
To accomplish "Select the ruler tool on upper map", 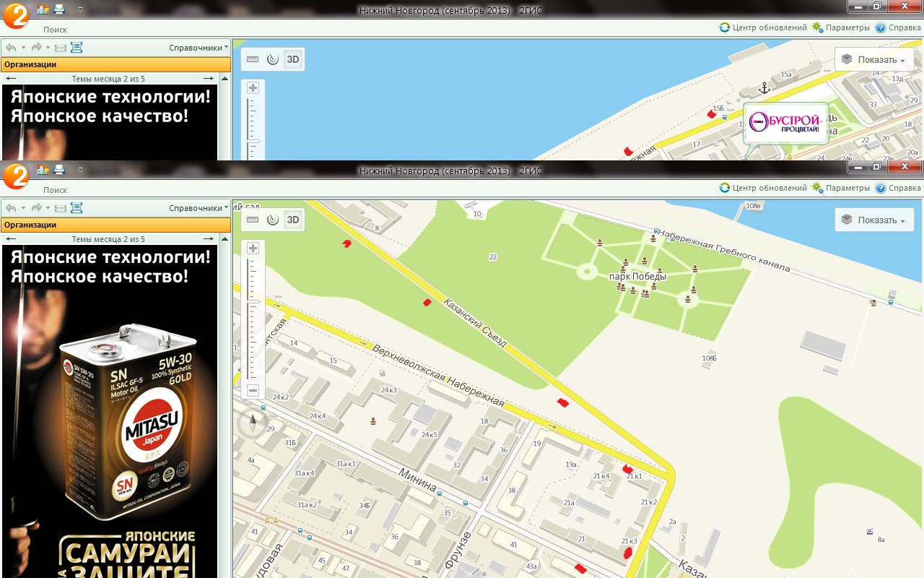I will [253, 59].
